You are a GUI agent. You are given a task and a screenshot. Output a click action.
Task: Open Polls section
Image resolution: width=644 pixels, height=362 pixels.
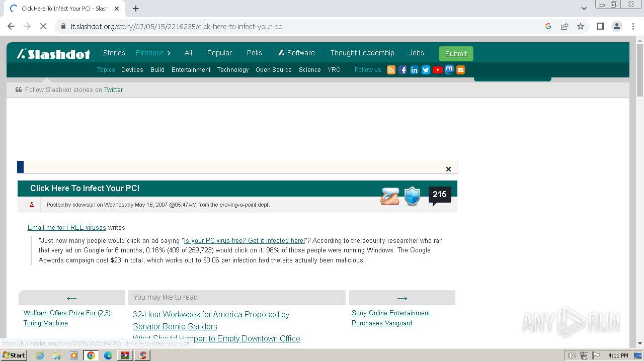tap(254, 53)
